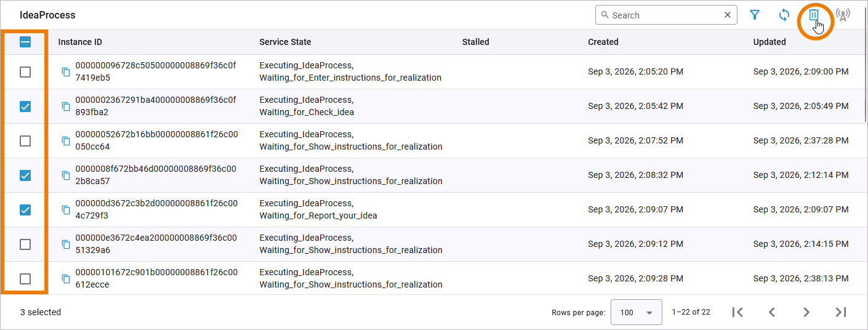Check the row for instance 51329a6

25,244
